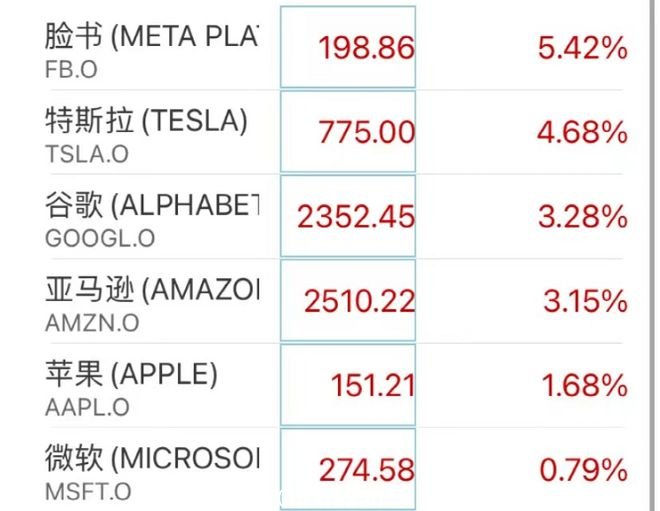
Task: Click the GOOGL.O ticker symbol
Action: click(x=100, y=239)
